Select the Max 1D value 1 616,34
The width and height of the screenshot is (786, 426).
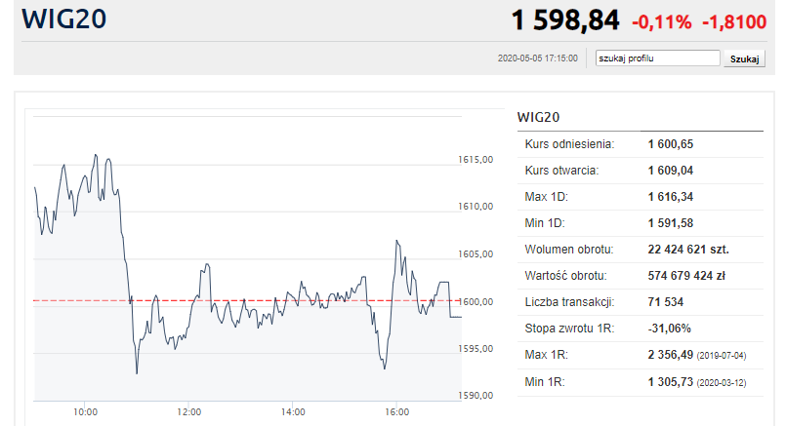(670, 197)
